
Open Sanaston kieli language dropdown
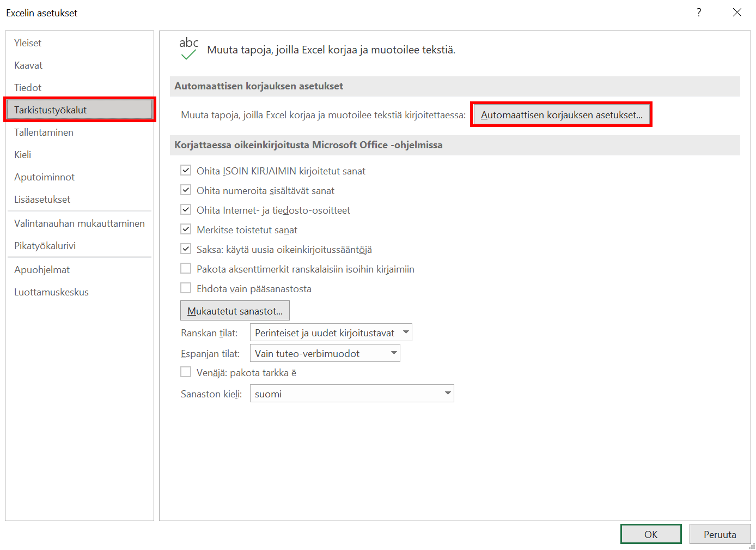(352, 394)
